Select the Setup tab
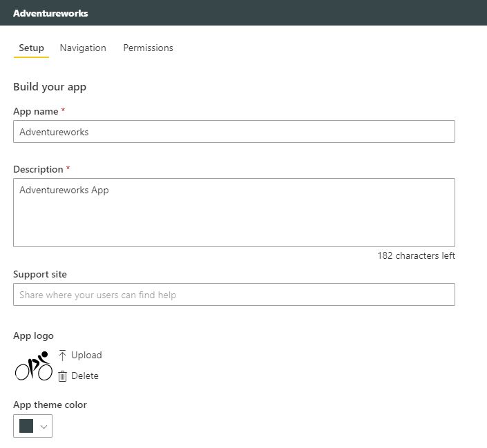Image resolution: width=487 pixels, height=448 pixels. coord(31,48)
